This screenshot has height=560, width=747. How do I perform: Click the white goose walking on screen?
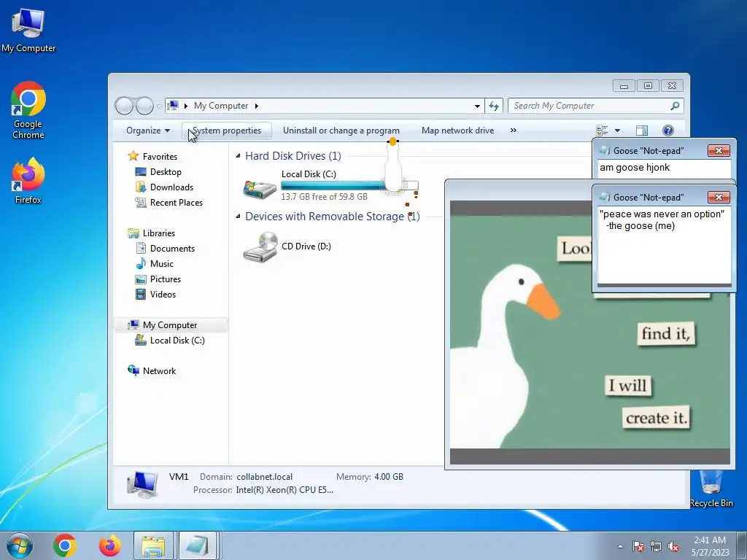(x=393, y=168)
